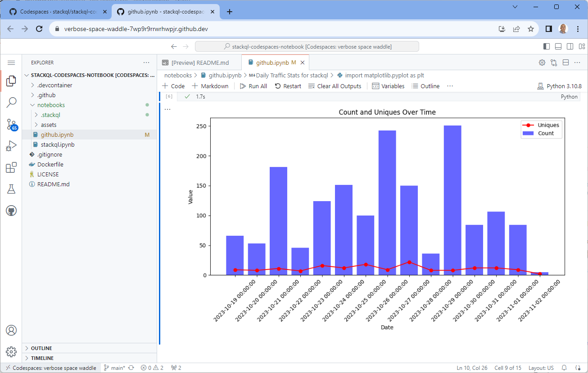This screenshot has height=373, width=588.
Task: Open the Manage gear settings menu
Action: tap(11, 351)
